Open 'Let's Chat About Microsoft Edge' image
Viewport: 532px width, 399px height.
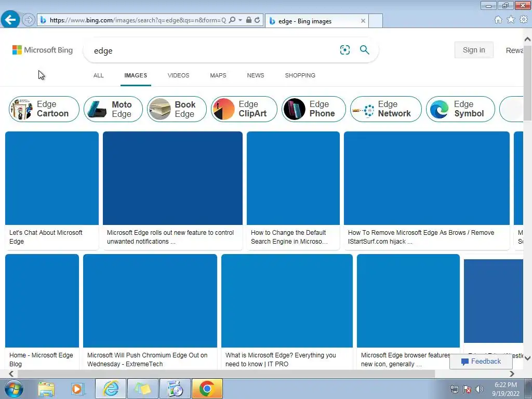52,178
